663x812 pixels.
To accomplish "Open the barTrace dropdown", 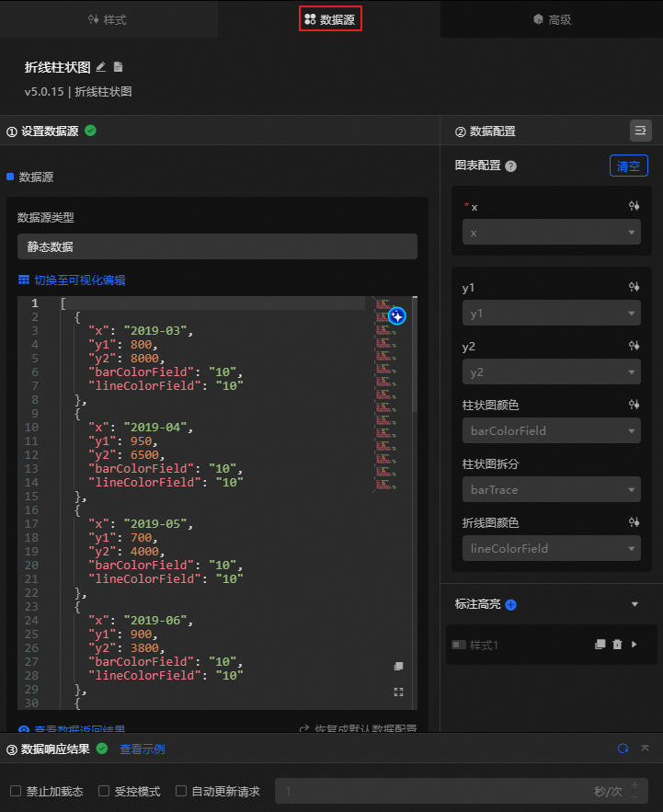I will click(551, 489).
